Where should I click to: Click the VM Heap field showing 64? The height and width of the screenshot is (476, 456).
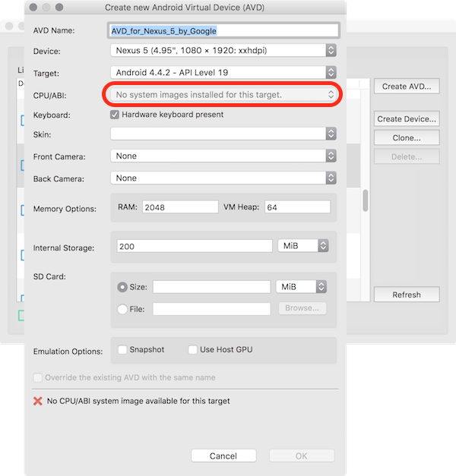coord(297,207)
